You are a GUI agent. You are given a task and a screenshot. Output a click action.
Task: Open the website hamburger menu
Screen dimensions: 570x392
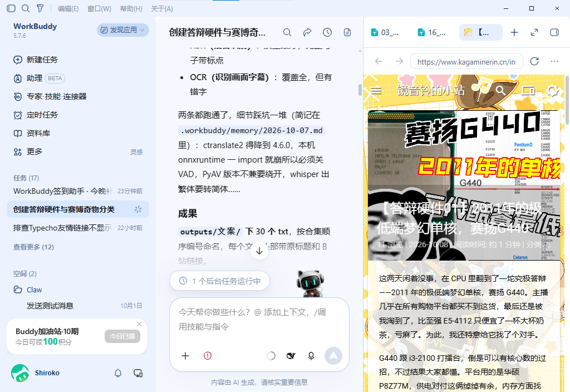tap(376, 90)
